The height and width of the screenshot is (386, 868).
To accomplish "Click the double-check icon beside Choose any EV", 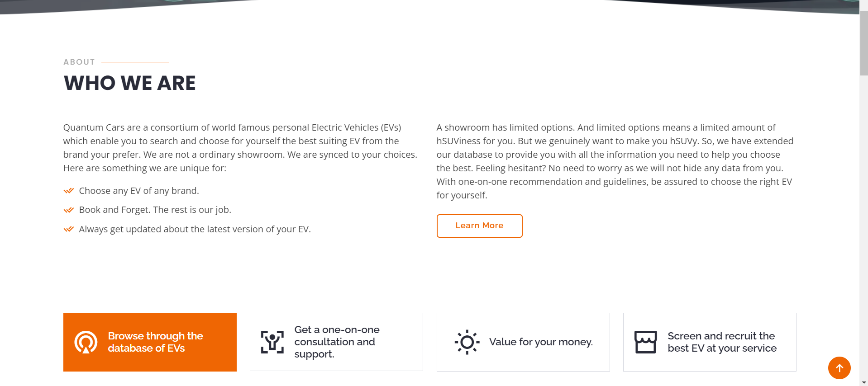I will click(69, 191).
